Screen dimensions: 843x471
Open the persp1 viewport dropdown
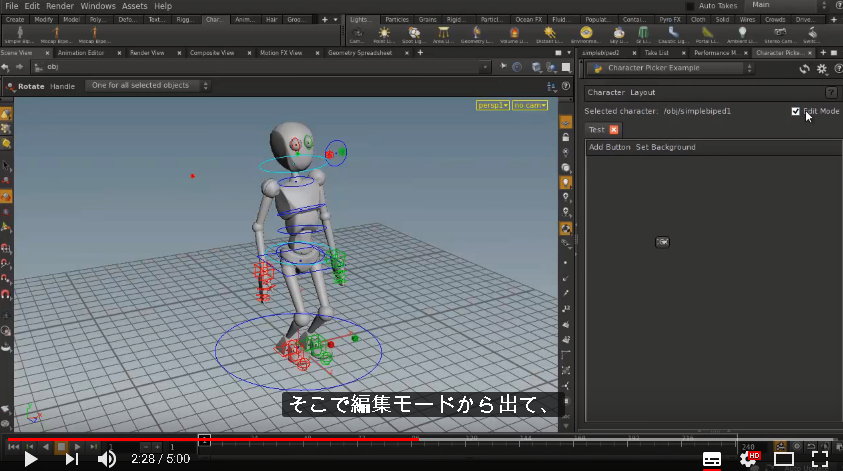pyautogui.click(x=492, y=105)
